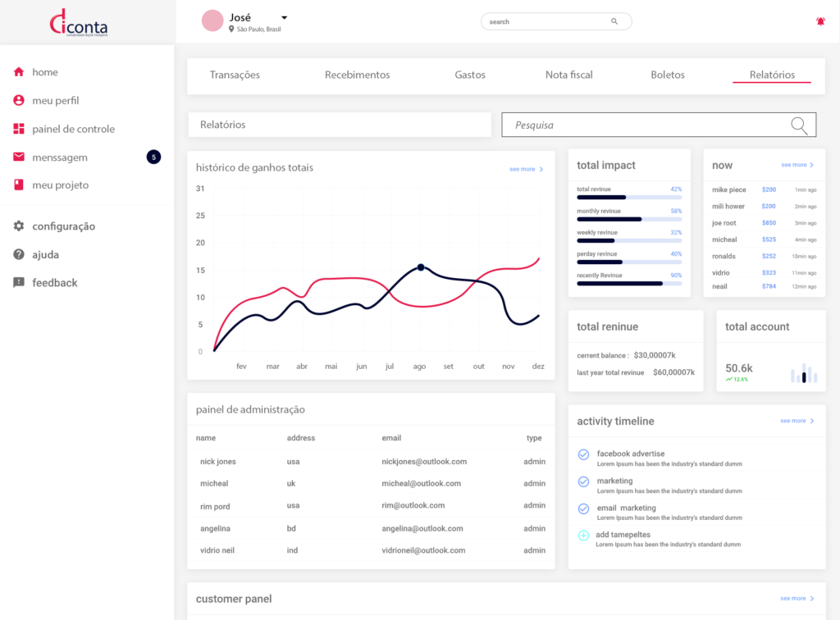840x620 pixels.
Task: Expand see more in activity timeline
Action: (x=797, y=421)
